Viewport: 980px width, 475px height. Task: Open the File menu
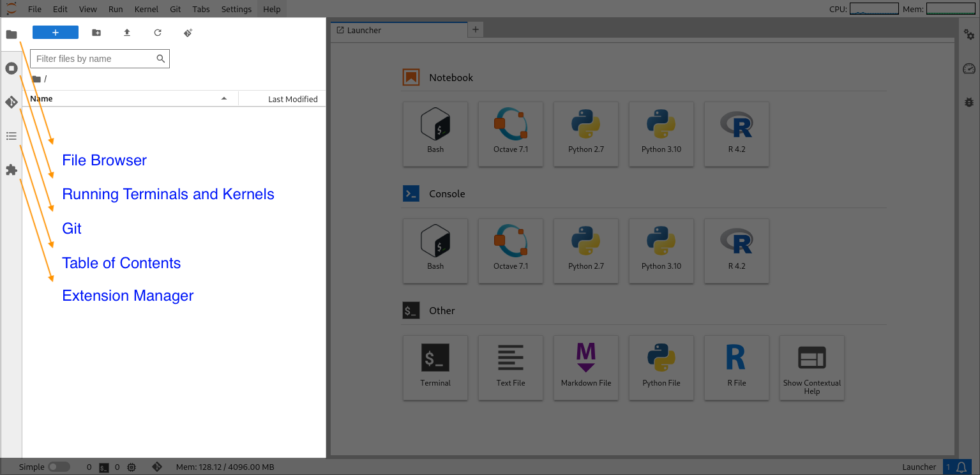[x=34, y=10]
